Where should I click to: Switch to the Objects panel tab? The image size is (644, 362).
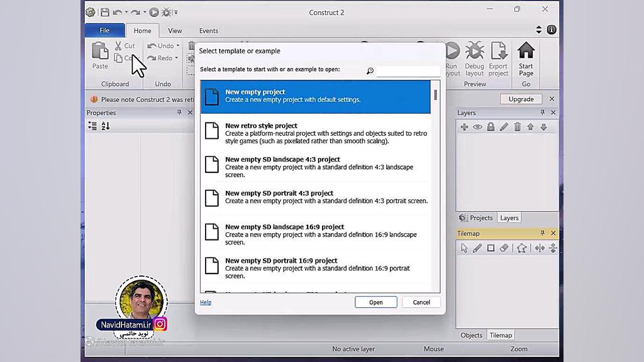coord(471,335)
